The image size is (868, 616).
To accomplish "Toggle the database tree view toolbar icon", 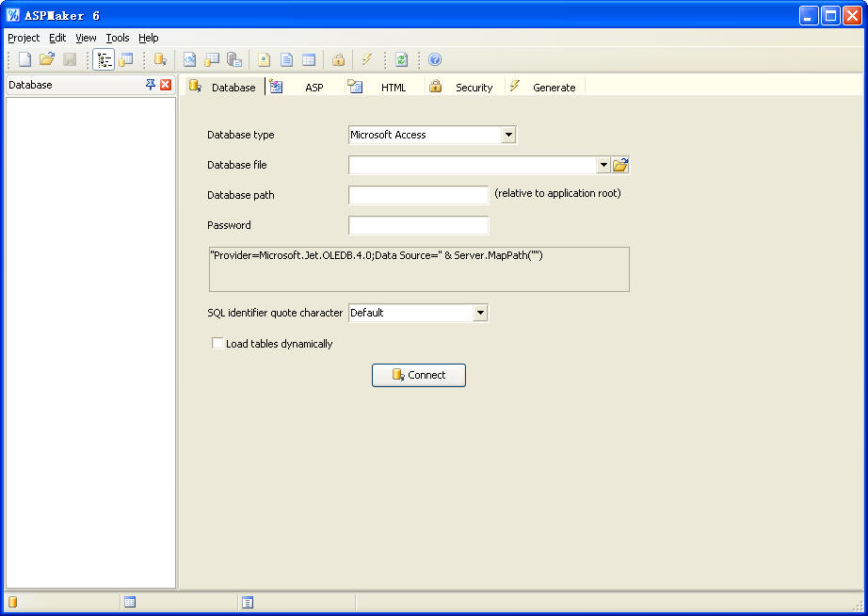I will [x=104, y=59].
